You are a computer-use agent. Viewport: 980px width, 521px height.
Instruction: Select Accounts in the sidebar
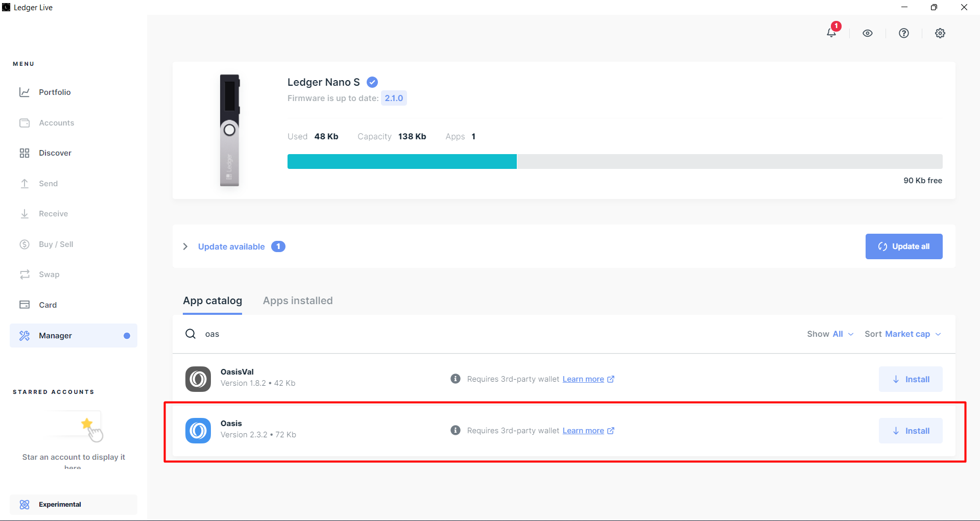[x=56, y=123]
